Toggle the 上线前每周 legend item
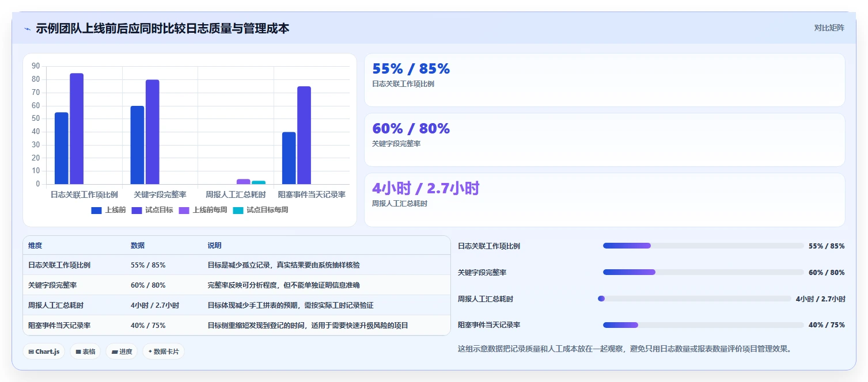Image resolution: width=868 pixels, height=382 pixels. [x=203, y=210]
